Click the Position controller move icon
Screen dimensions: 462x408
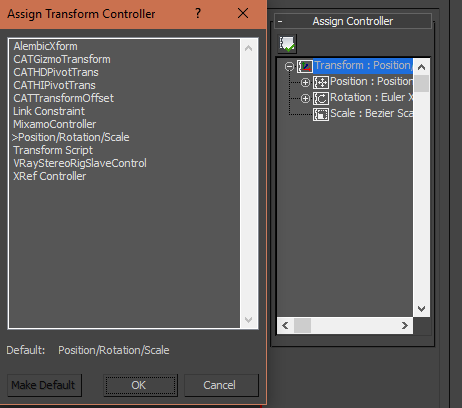click(x=321, y=82)
